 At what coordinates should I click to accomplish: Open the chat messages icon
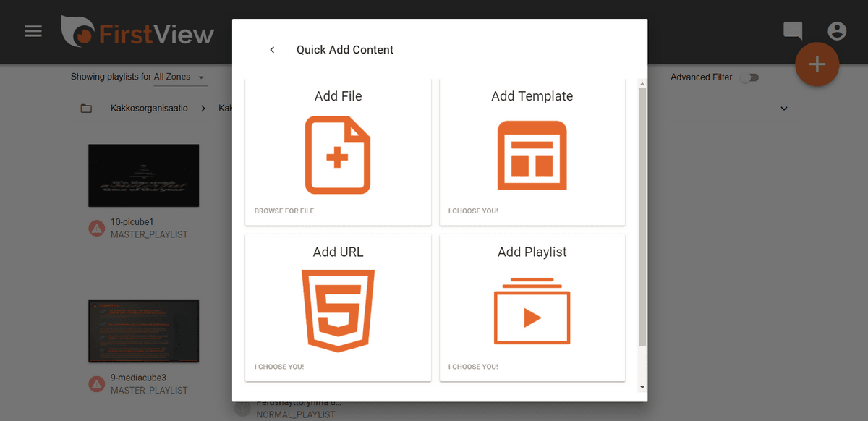coord(793,31)
